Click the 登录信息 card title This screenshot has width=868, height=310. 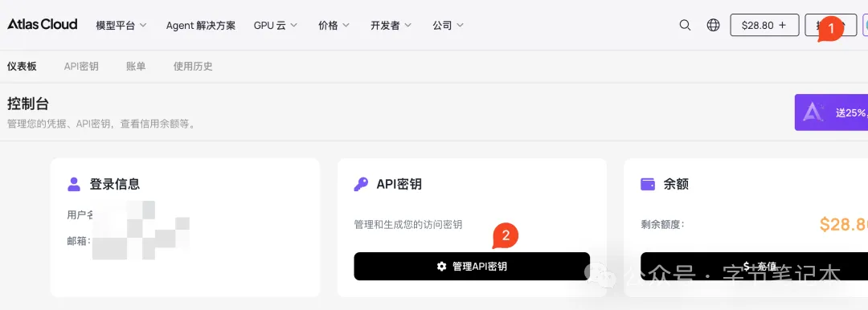115,185
